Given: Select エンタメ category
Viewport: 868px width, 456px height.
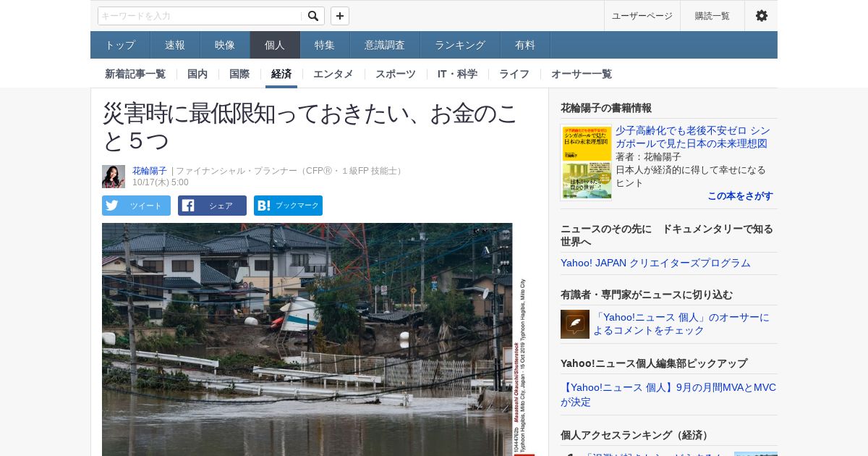Looking at the screenshot, I should tap(333, 74).
